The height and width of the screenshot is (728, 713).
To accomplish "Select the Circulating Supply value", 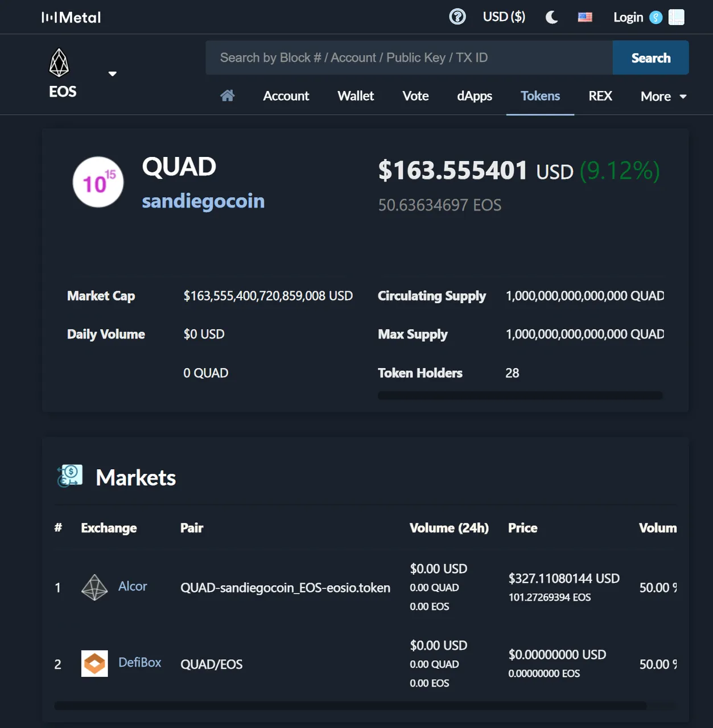I will pyautogui.click(x=584, y=296).
